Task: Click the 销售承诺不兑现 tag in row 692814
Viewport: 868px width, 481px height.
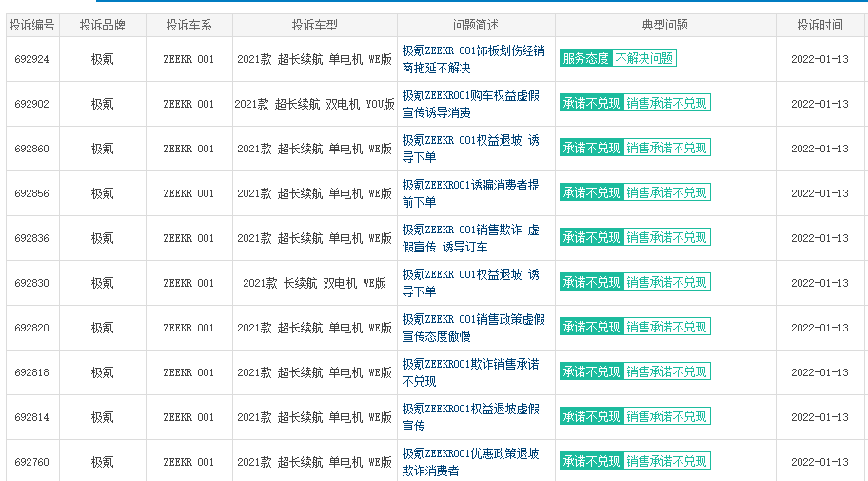Action: point(667,417)
